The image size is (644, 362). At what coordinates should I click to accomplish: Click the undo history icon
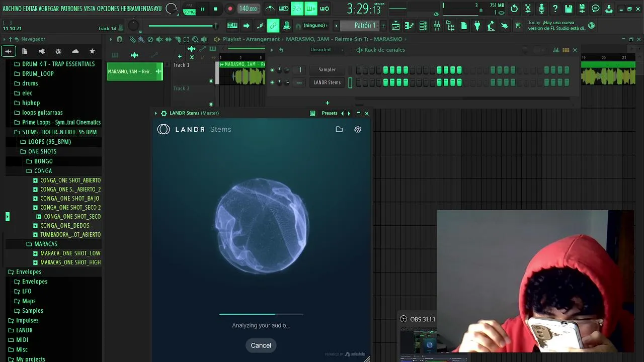pos(514,9)
